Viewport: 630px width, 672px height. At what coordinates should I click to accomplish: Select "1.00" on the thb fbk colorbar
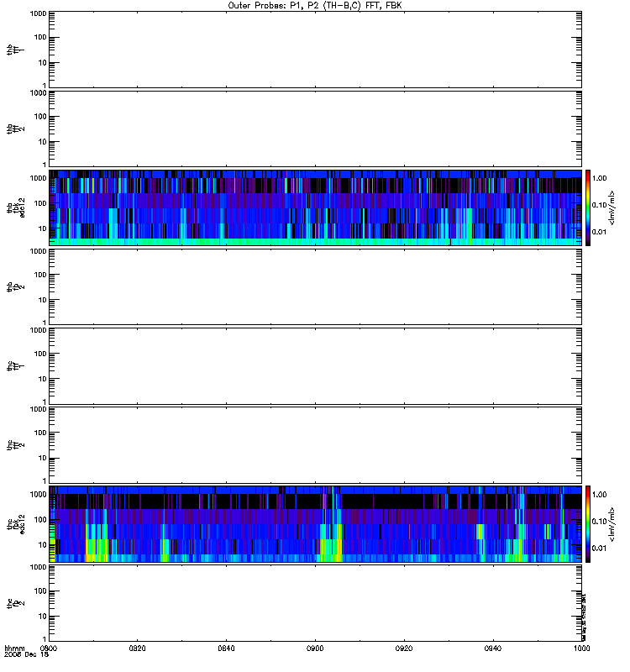[x=599, y=178]
